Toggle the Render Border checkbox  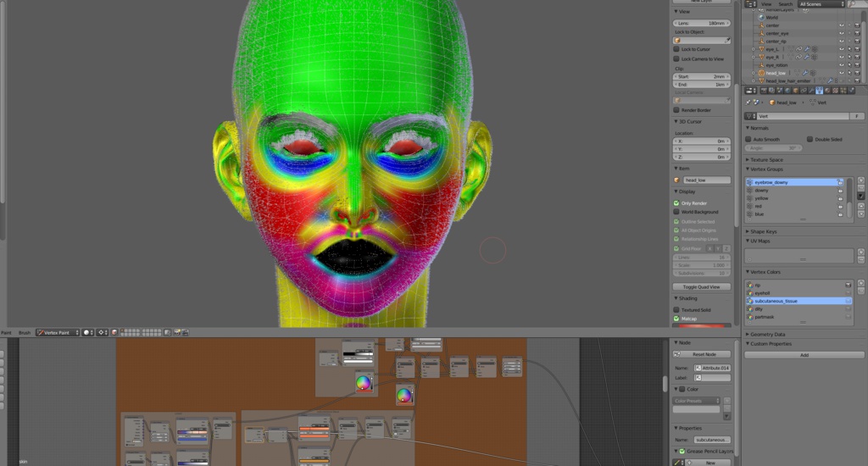(x=676, y=110)
